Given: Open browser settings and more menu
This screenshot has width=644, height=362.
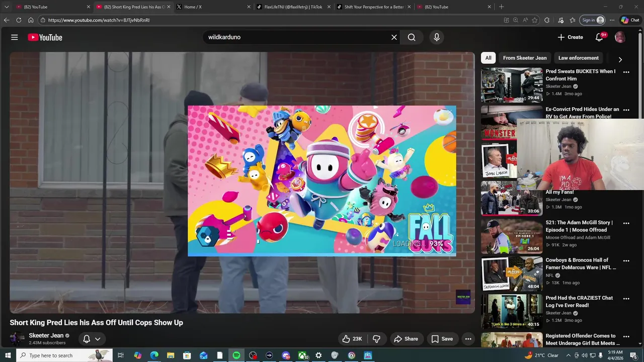Looking at the screenshot, I should pyautogui.click(x=612, y=20).
